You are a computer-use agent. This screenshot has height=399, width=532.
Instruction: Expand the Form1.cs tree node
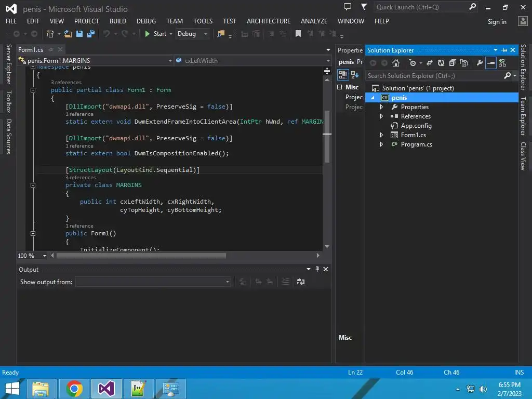(x=382, y=135)
